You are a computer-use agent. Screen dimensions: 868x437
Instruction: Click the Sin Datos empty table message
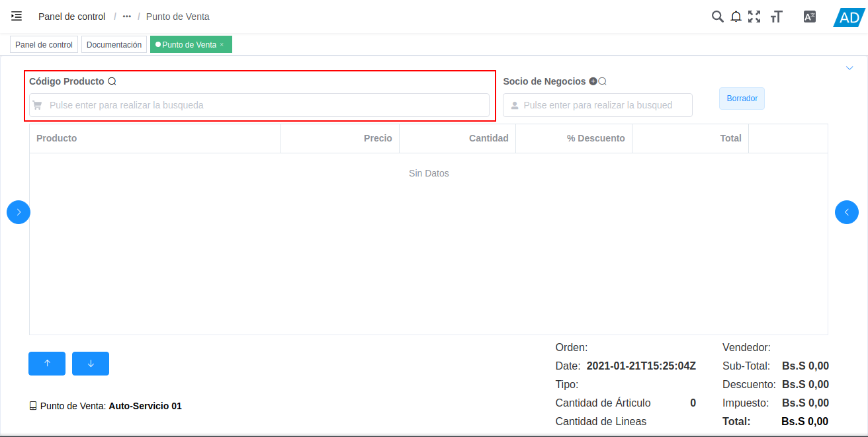[429, 173]
